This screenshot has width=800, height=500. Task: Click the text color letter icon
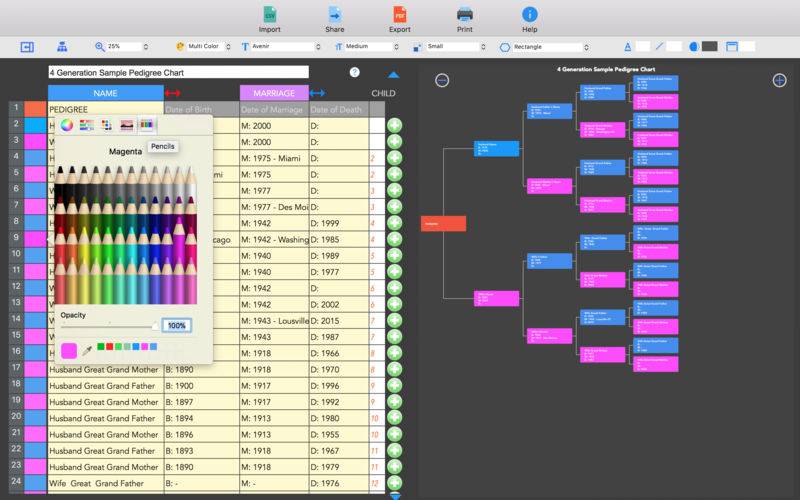point(628,46)
